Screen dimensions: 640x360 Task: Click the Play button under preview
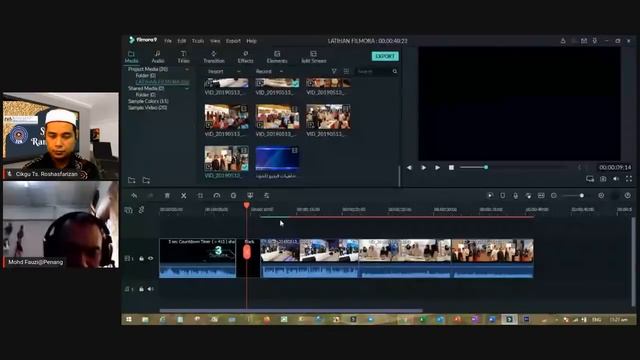pyautogui.click(x=437, y=167)
